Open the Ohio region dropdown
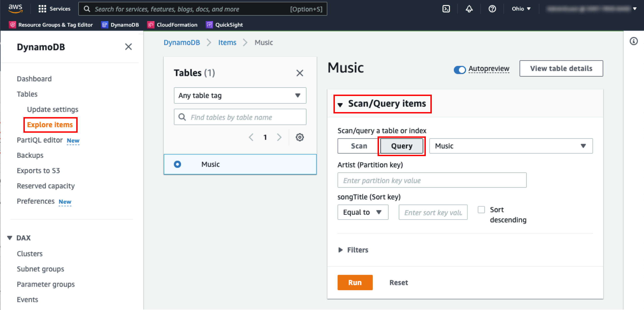Viewport: 644px width, 310px height. (521, 9)
